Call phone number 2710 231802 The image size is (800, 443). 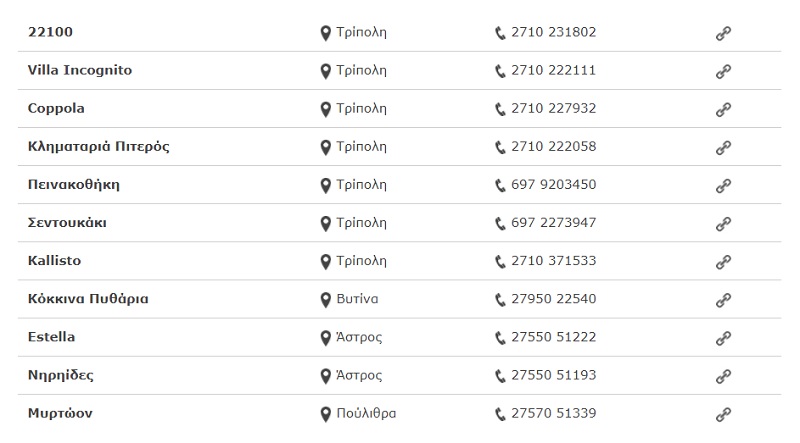(x=553, y=32)
